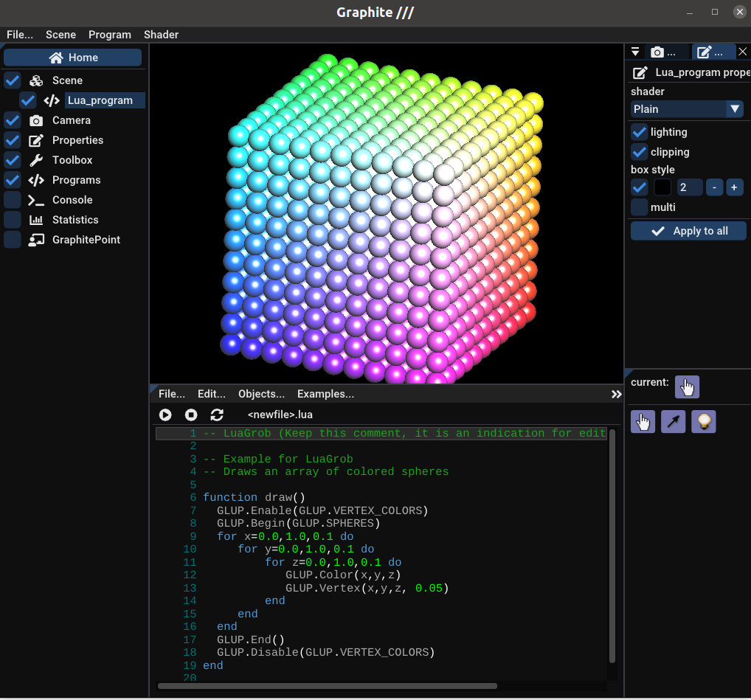Click Apply to all button

pyautogui.click(x=688, y=231)
